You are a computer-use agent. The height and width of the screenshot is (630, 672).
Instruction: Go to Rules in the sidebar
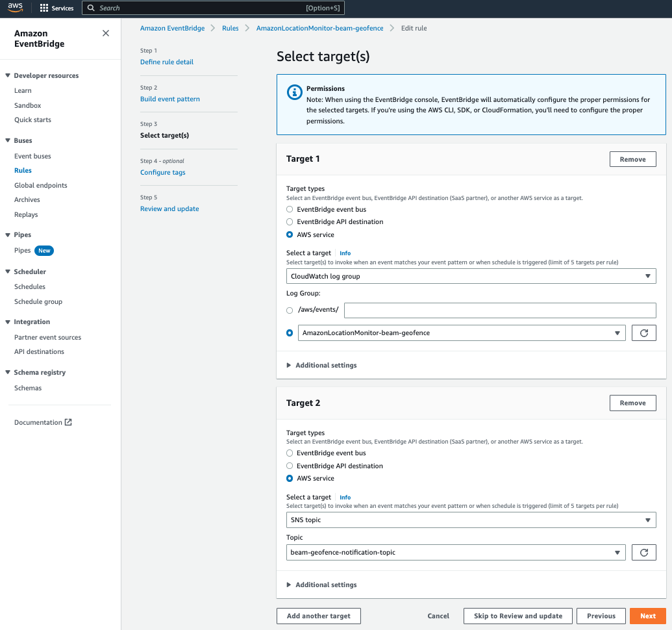pyautogui.click(x=23, y=170)
